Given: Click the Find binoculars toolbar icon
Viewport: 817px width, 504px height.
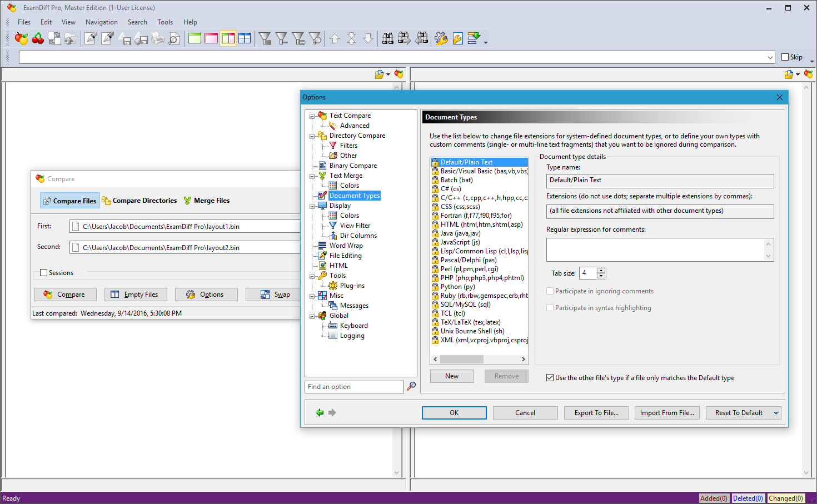Looking at the screenshot, I should pyautogui.click(x=388, y=38).
